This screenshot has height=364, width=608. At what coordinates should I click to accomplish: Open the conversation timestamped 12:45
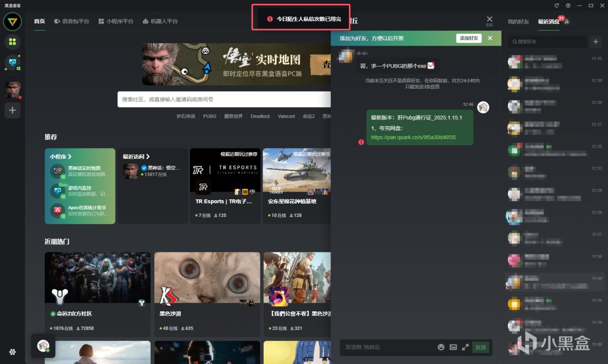[x=554, y=62]
